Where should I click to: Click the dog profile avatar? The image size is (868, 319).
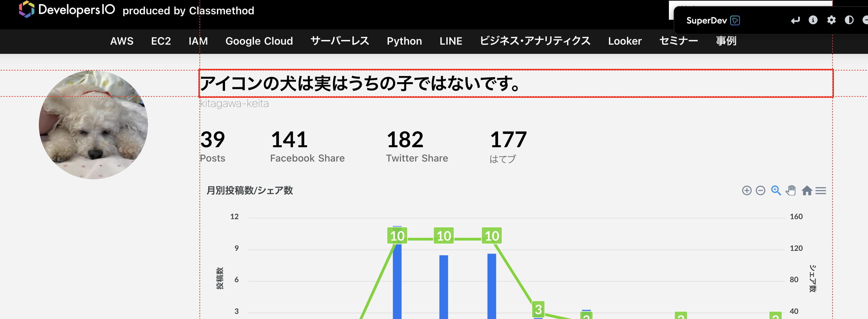click(x=93, y=125)
